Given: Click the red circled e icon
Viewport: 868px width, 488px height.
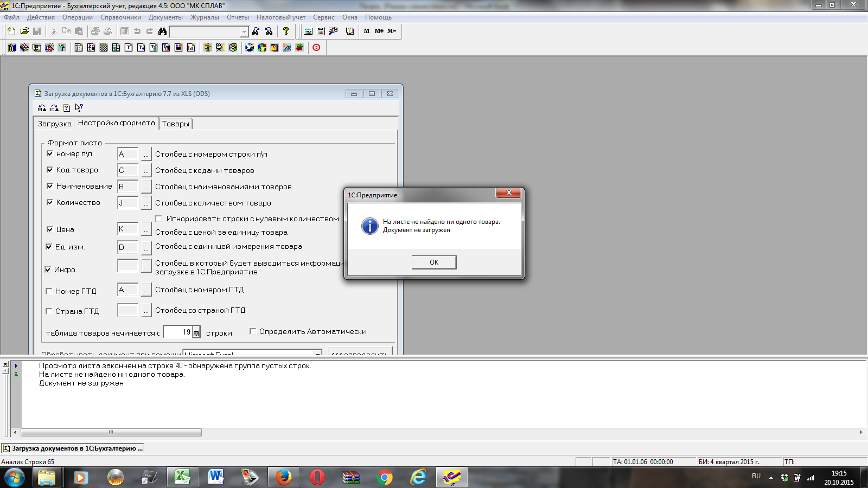Looking at the screenshot, I should [316, 48].
